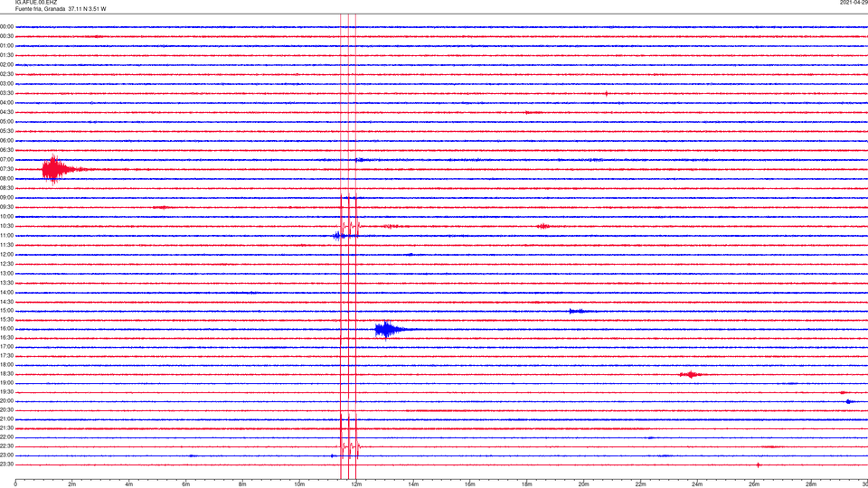Click the red spike near 21m on 03:30 trace
This screenshot has height=488, width=868.
[606, 93]
